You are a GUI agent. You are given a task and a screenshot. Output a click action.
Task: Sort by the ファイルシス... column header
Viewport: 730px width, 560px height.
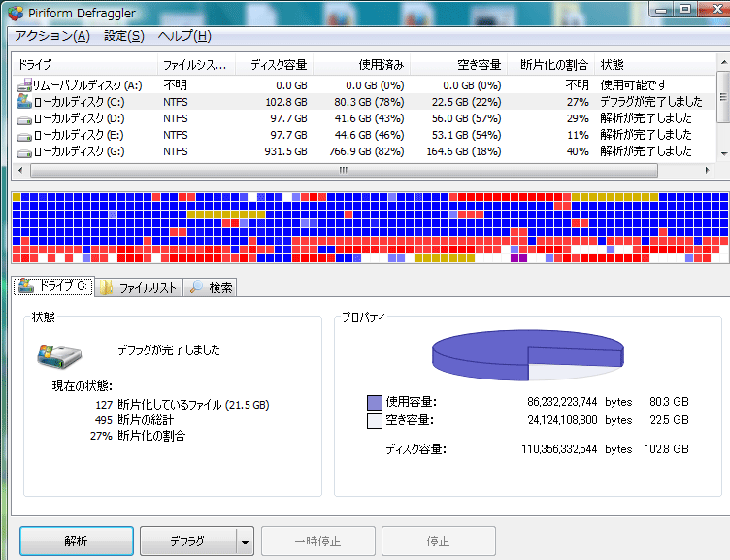click(x=196, y=65)
